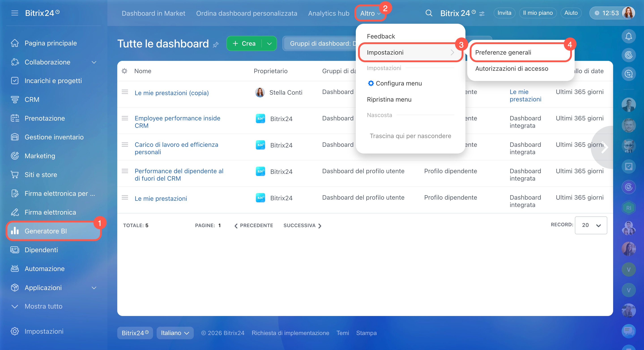Image resolution: width=644 pixels, height=350 pixels.
Task: Select Preferenze generali in submenu
Action: tap(503, 53)
